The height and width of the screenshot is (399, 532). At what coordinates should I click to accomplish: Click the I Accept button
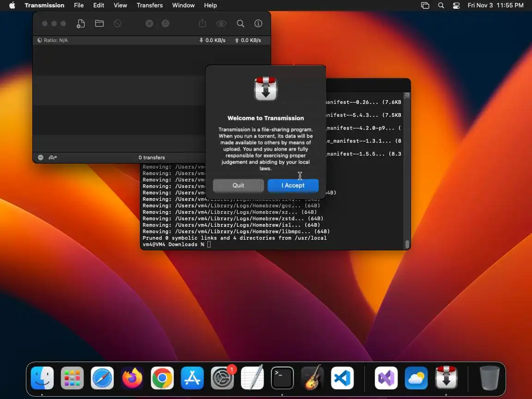pyautogui.click(x=293, y=185)
